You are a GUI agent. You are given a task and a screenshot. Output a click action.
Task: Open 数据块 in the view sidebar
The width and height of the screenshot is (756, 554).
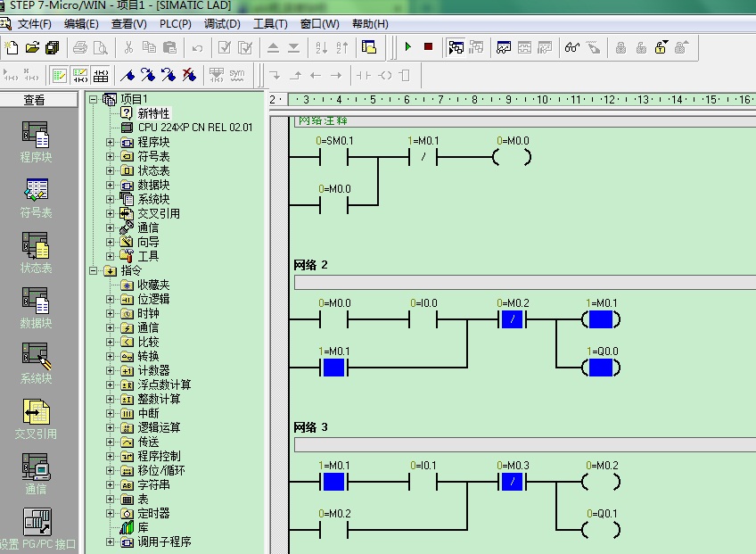pos(36,308)
